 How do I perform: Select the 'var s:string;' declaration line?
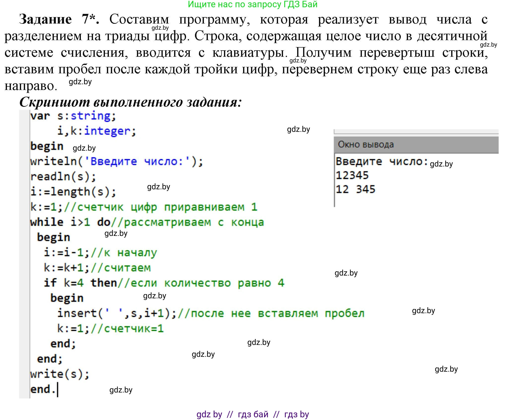coord(72,115)
